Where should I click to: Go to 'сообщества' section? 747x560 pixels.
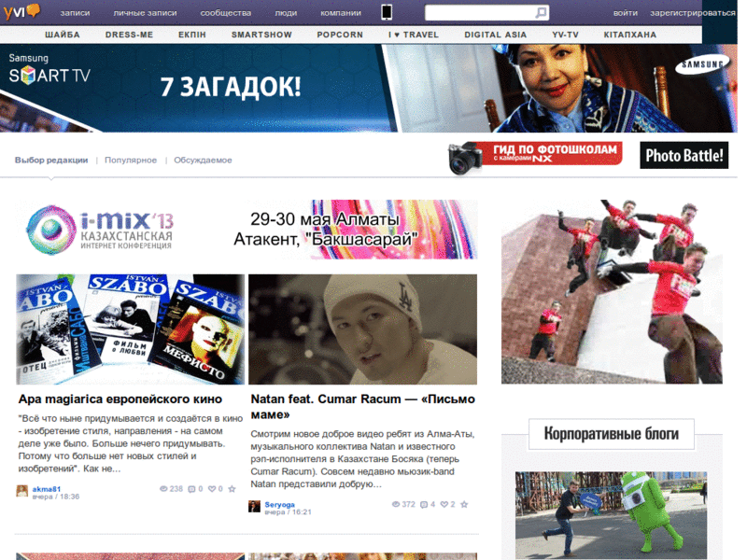click(225, 13)
